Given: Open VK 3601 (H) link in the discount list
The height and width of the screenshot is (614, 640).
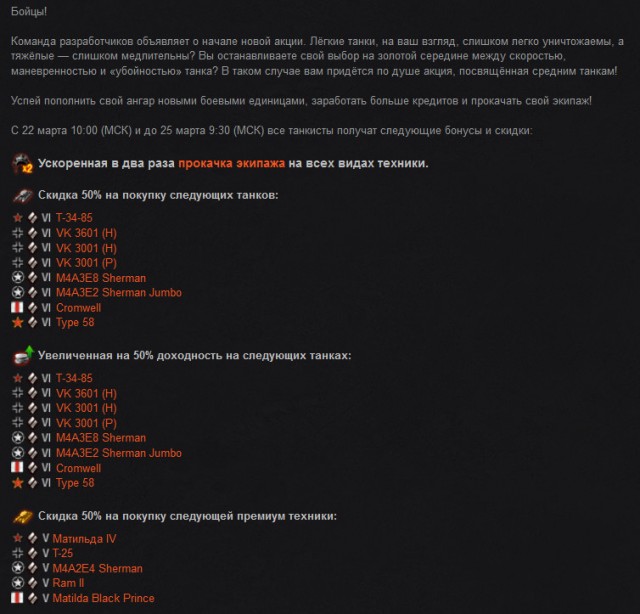Looking at the screenshot, I should [x=86, y=233].
